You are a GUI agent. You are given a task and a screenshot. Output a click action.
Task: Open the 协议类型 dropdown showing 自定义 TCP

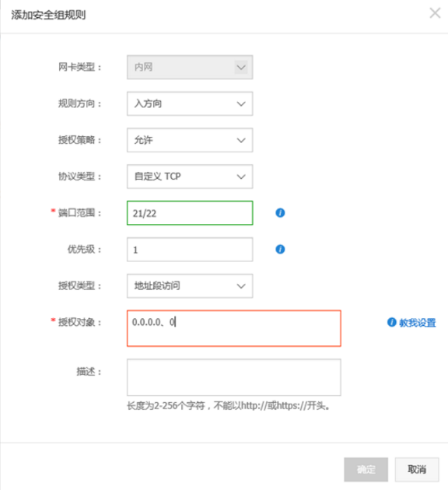[190, 177]
